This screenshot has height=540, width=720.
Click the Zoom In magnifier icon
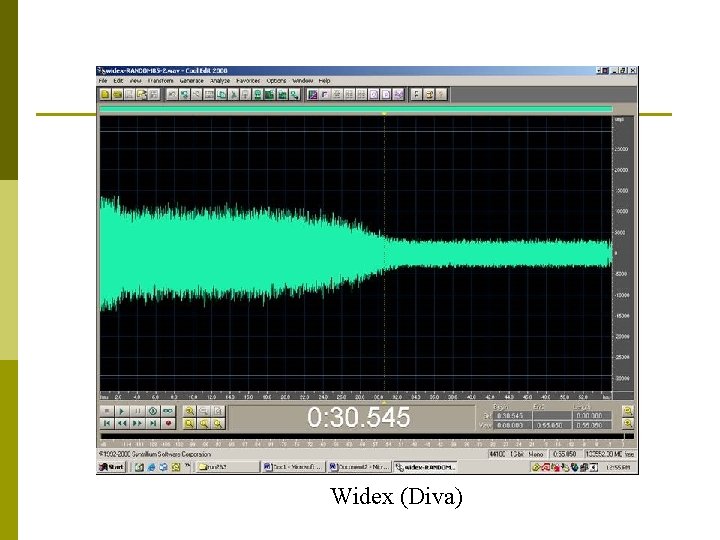click(x=189, y=411)
